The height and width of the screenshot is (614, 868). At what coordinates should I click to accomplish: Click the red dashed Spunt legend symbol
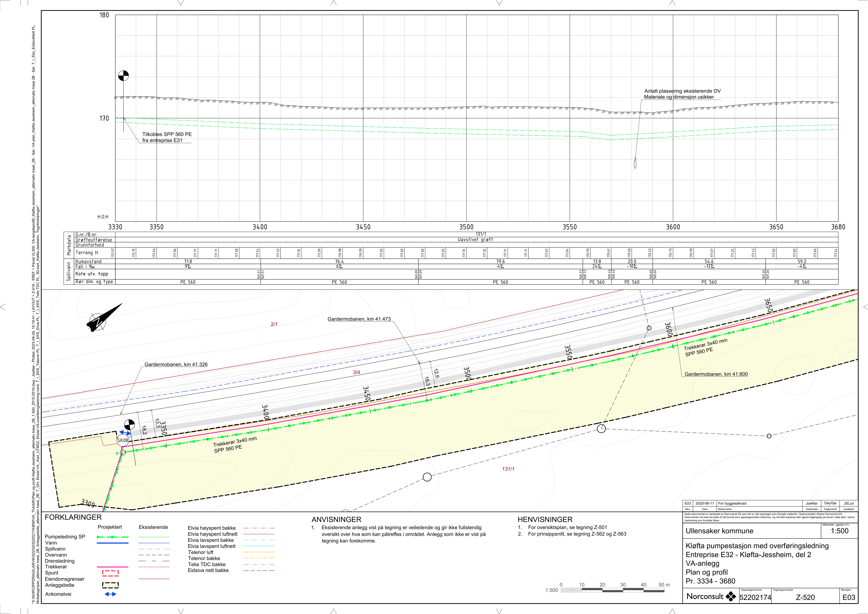tap(110, 573)
